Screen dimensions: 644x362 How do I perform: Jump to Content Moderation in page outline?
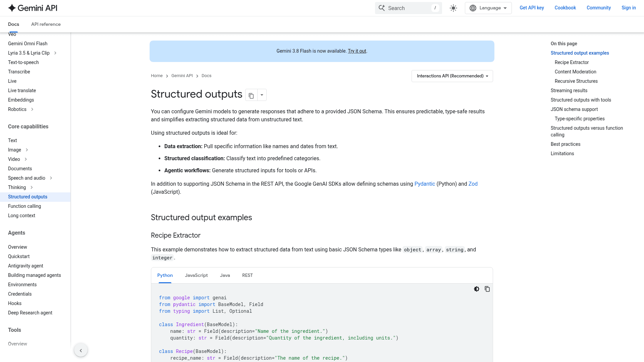[x=576, y=72]
